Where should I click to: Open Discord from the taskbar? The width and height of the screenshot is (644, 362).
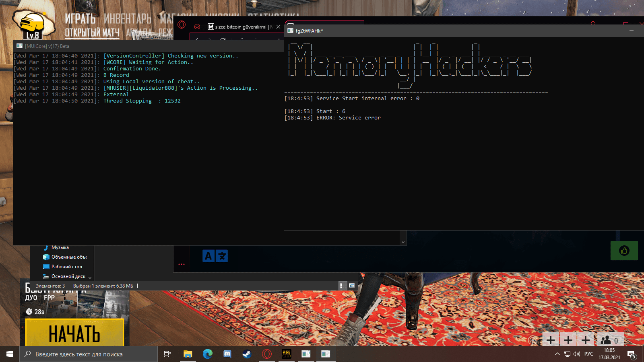click(x=227, y=354)
